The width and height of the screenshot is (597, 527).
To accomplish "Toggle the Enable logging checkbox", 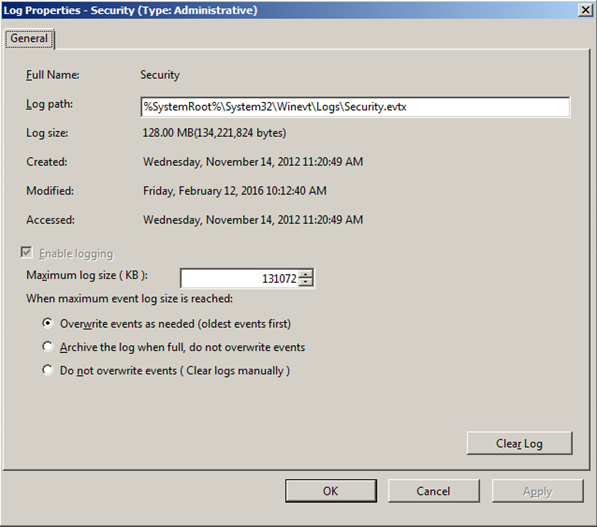I will coord(26,252).
